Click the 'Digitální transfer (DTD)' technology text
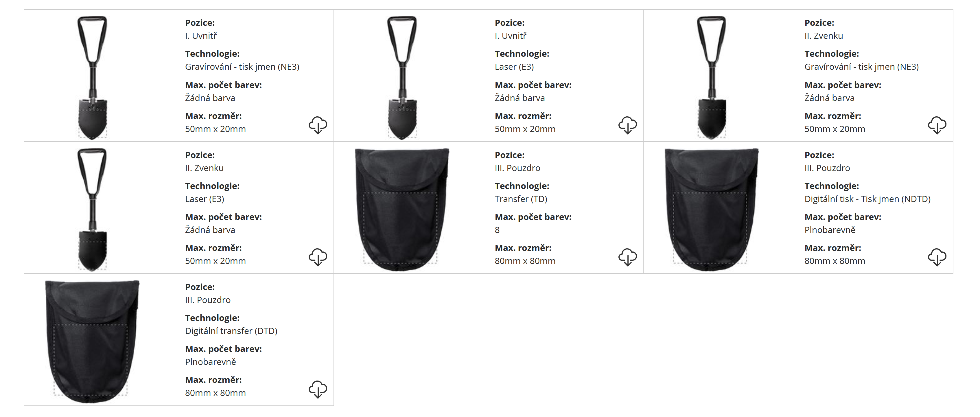Screen dimensions: 980x417 click(x=231, y=331)
